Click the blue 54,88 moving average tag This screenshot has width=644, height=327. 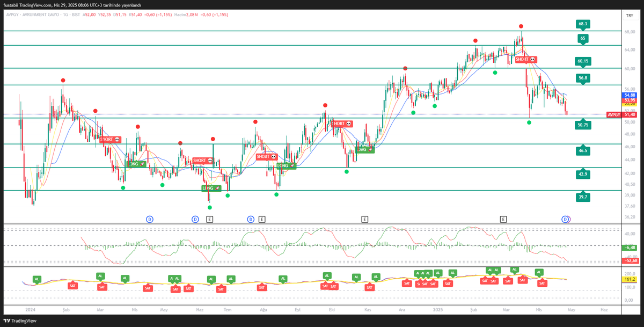pos(630,95)
